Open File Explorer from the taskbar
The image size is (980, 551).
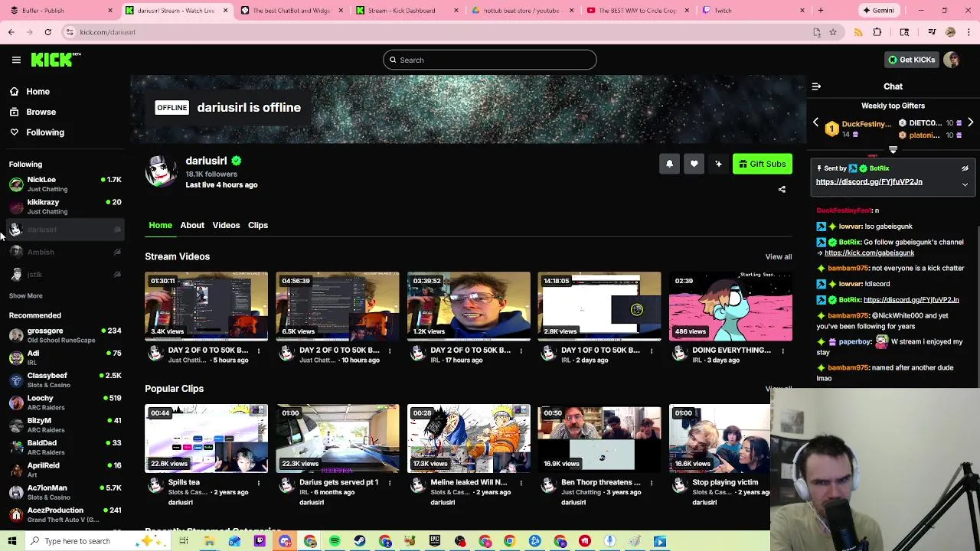209,541
